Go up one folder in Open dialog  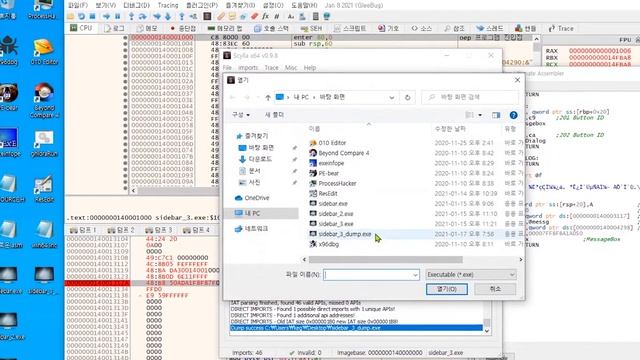(x=268, y=97)
